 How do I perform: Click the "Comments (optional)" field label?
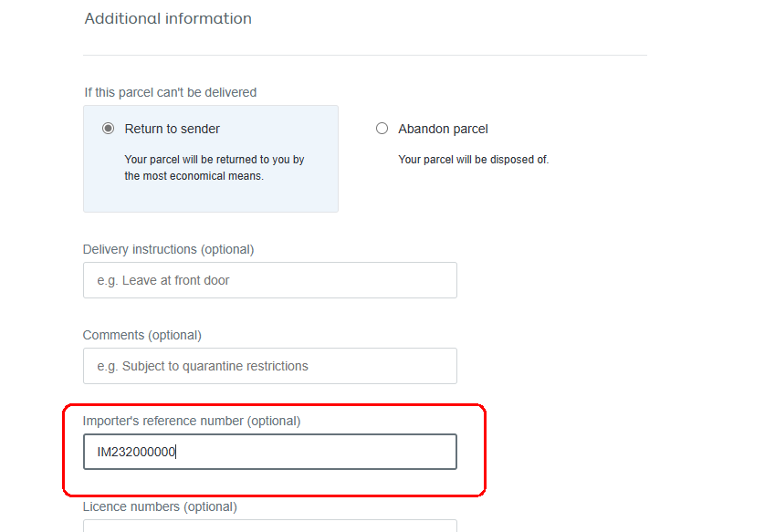pos(142,335)
